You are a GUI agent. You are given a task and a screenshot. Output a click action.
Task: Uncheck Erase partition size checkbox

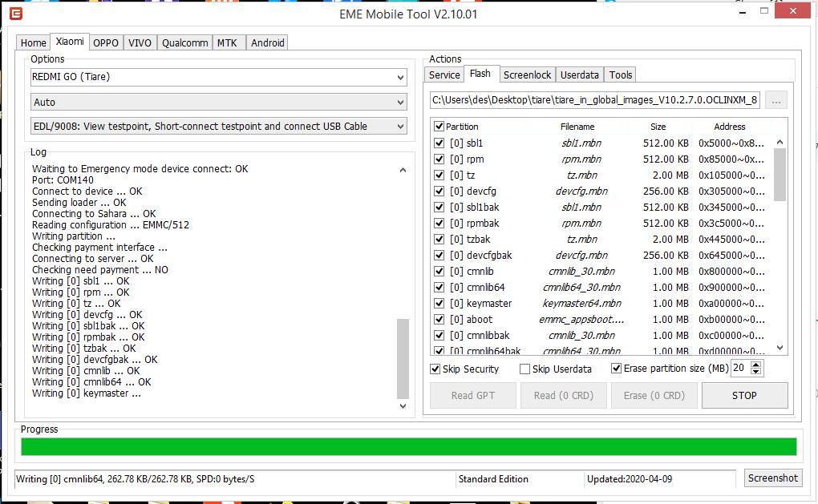(x=616, y=369)
